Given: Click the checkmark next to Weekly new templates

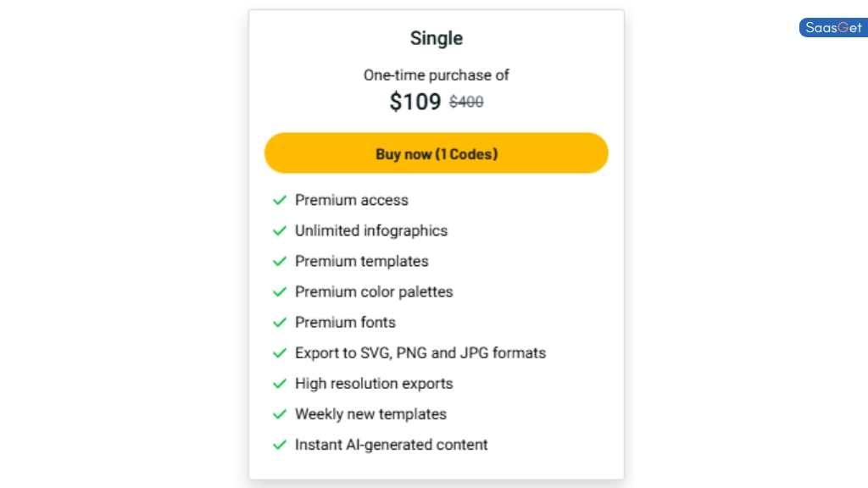Looking at the screenshot, I should coord(280,413).
